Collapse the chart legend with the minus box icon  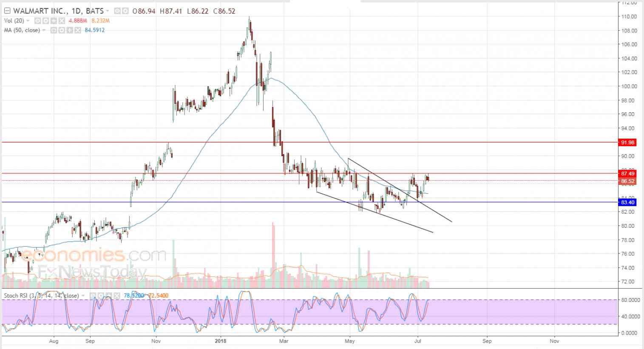coord(7,11)
